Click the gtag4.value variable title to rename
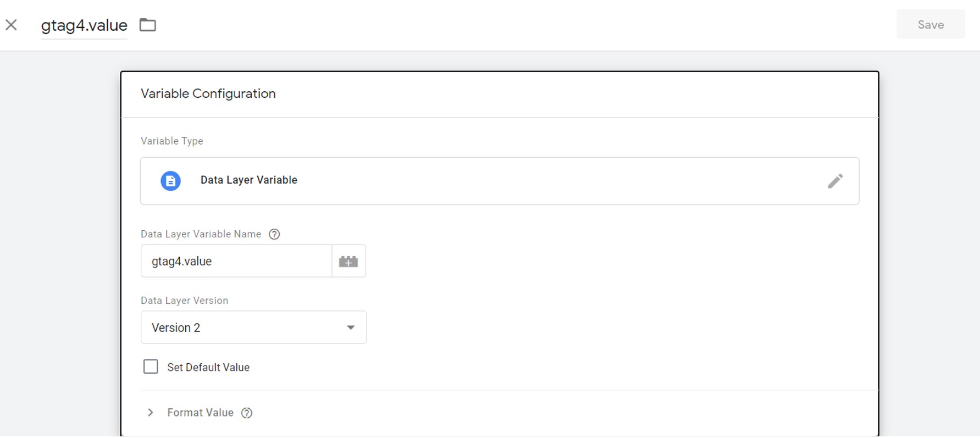This screenshot has width=980, height=438. point(84,25)
